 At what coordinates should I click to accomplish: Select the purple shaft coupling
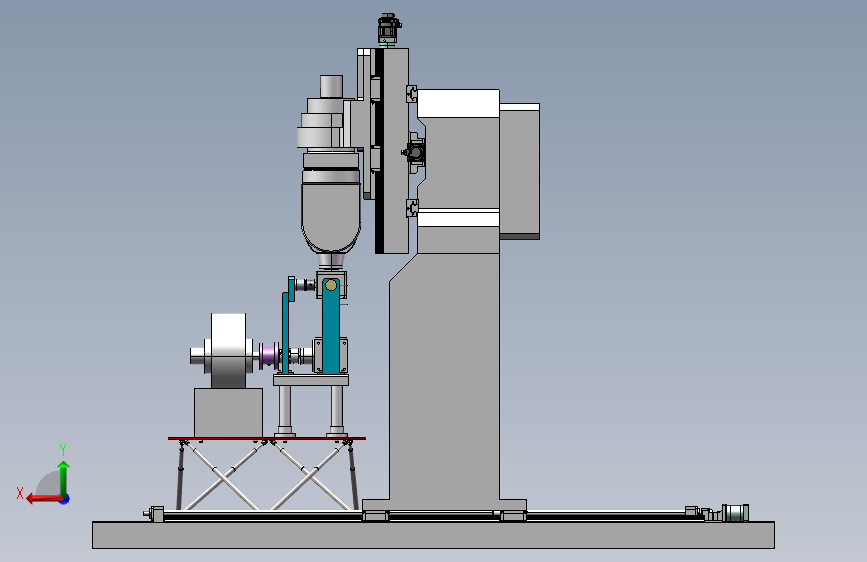pos(269,355)
